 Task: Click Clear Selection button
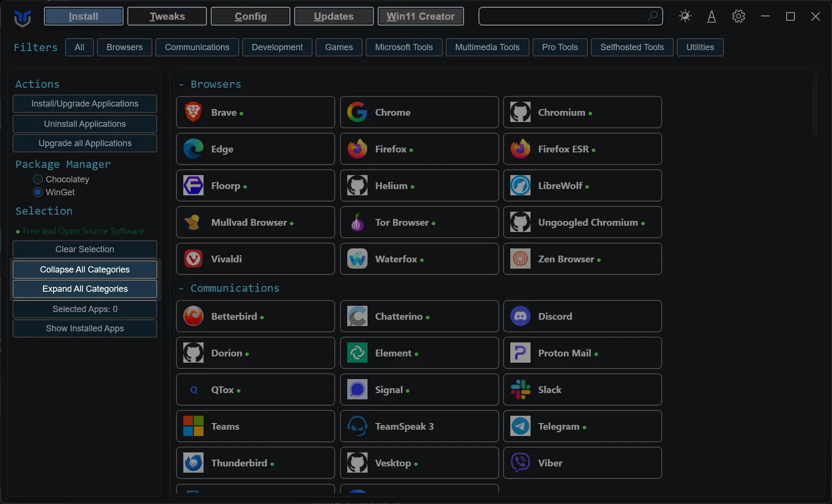[85, 249]
